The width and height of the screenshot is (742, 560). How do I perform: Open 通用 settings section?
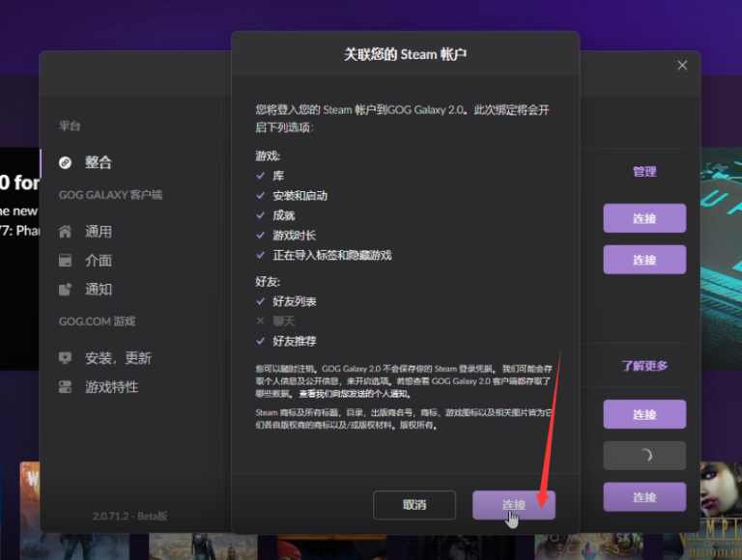point(98,232)
